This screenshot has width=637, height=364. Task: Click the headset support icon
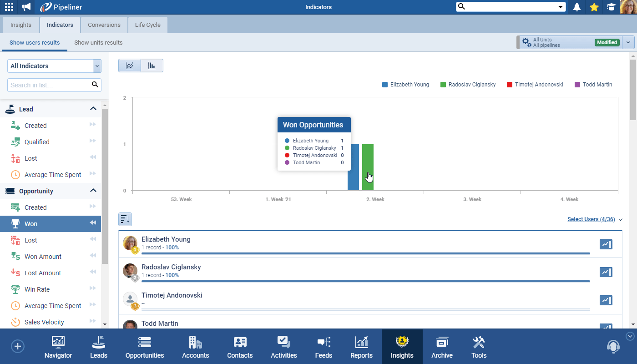613,347
